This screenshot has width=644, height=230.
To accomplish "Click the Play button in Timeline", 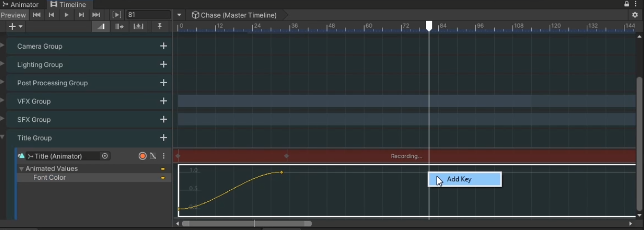I will [66, 15].
